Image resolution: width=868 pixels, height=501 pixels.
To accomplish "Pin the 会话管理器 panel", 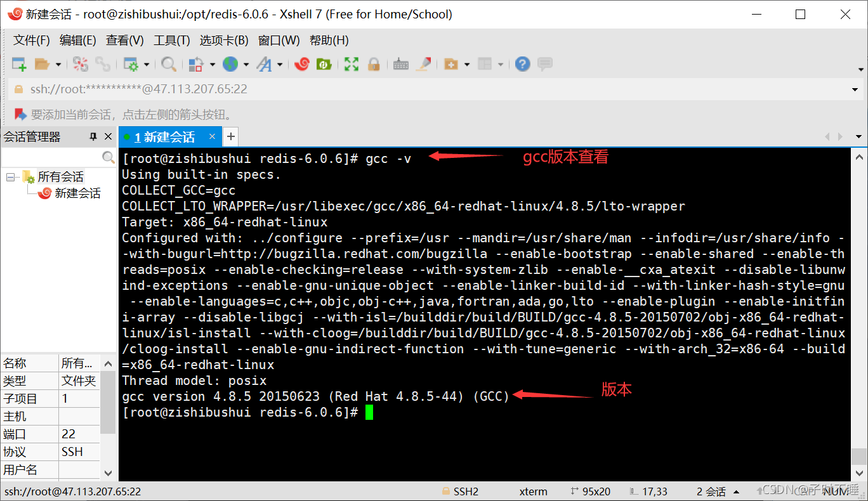I will [93, 136].
